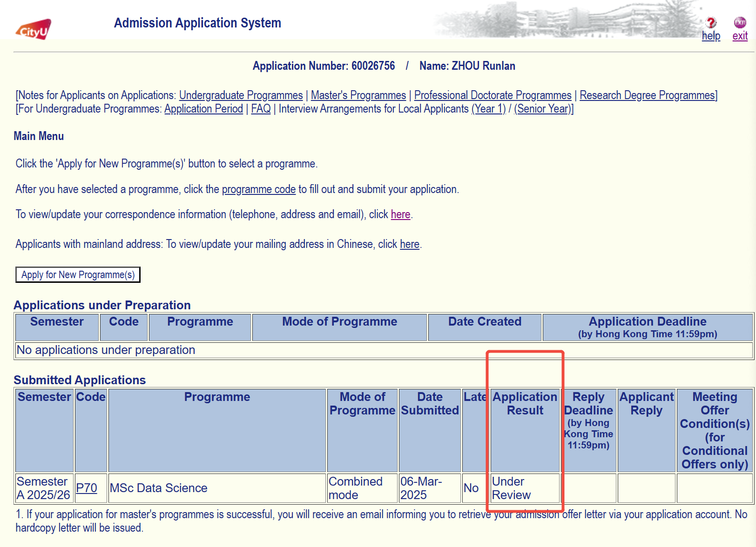Open Professional Doctorate Programmes link

coord(493,95)
